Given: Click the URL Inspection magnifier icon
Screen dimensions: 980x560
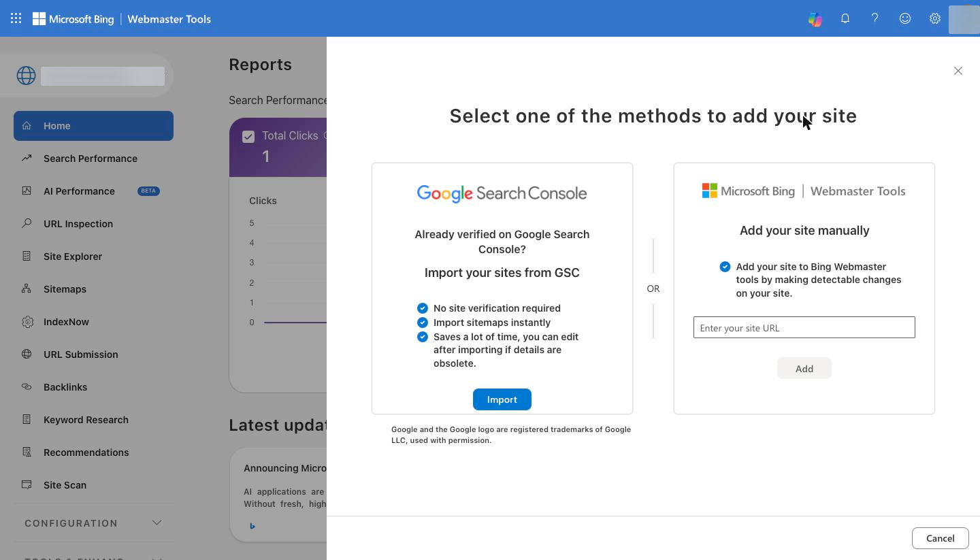Looking at the screenshot, I should click(27, 223).
